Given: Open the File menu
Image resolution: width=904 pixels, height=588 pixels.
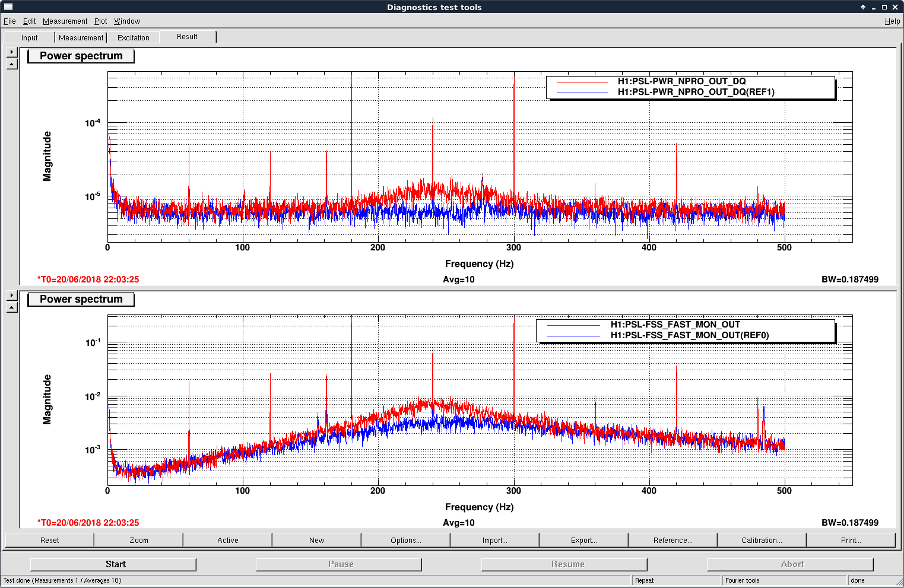Looking at the screenshot, I should coord(9,21).
